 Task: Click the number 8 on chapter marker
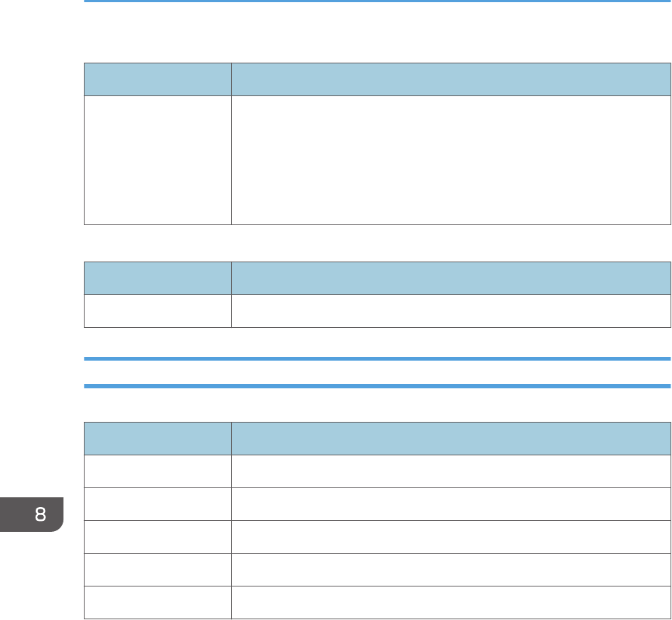pyautogui.click(x=40, y=514)
